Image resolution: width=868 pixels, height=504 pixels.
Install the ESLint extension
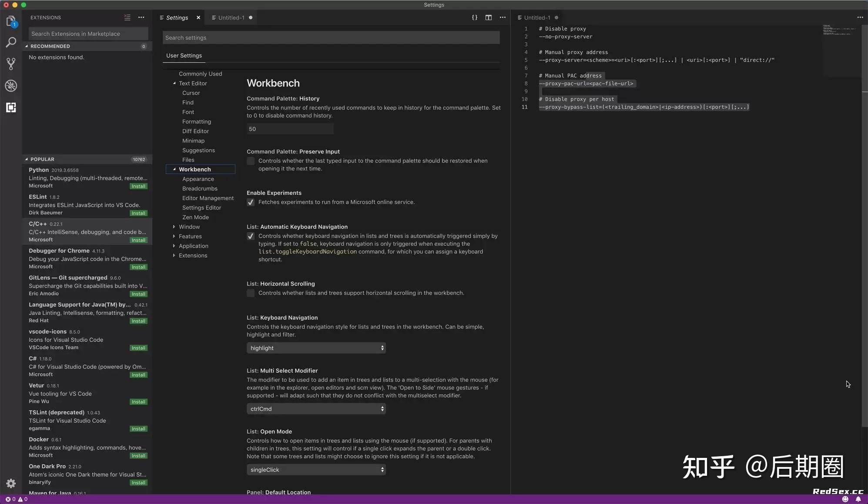click(138, 213)
